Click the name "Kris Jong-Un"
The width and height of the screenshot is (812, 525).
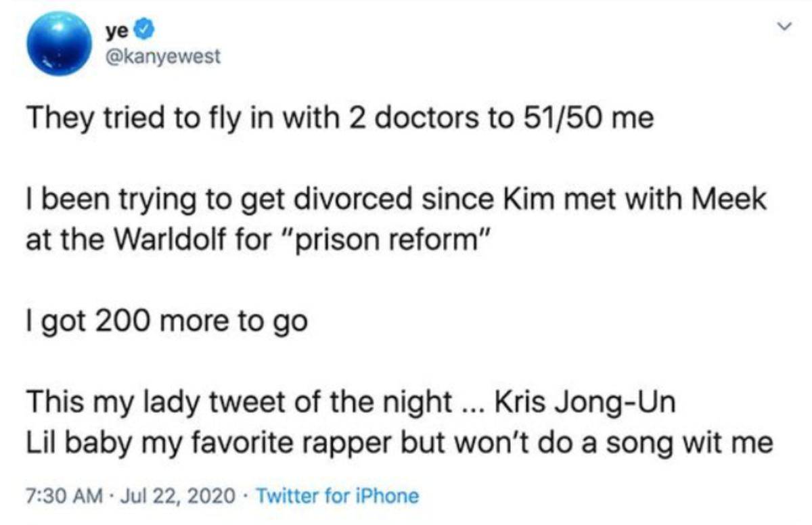pyautogui.click(x=585, y=403)
